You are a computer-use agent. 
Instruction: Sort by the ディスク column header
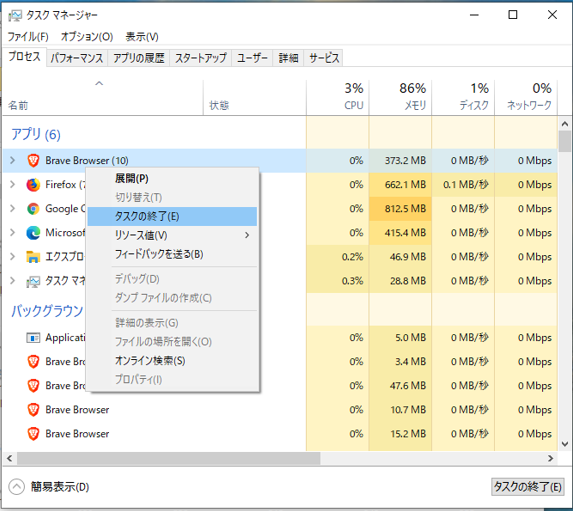click(463, 97)
